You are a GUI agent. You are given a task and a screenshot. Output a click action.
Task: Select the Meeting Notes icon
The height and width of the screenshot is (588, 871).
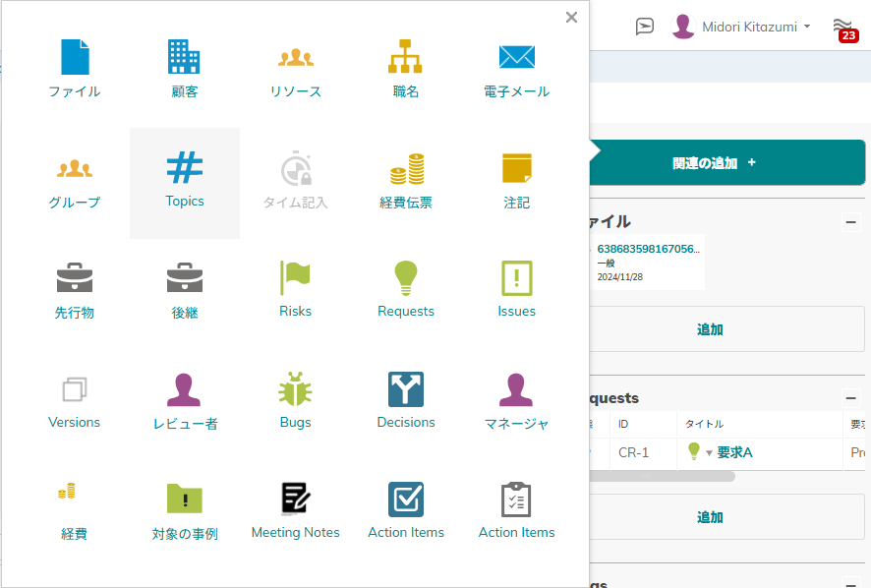[296, 499]
